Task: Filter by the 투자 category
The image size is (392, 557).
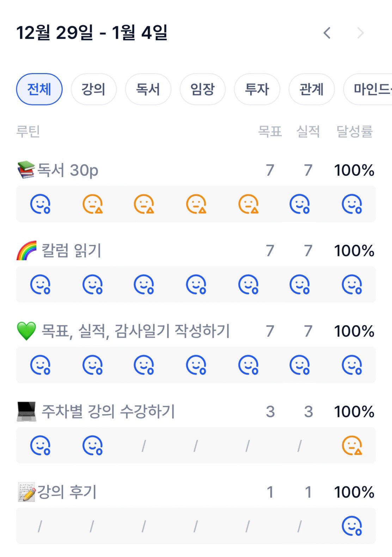Action: click(257, 89)
